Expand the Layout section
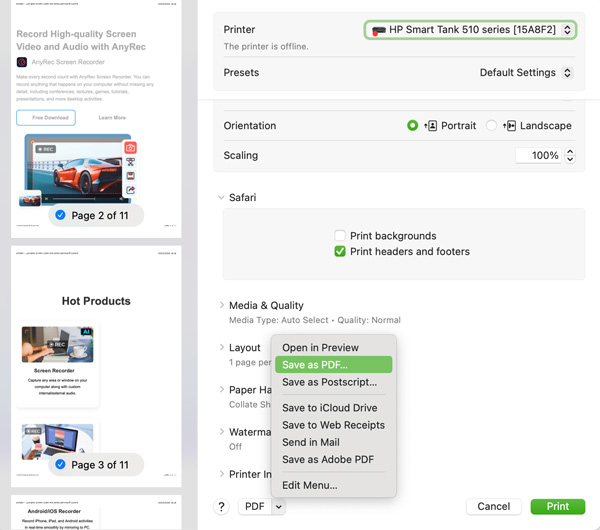600x530 pixels. click(x=222, y=347)
